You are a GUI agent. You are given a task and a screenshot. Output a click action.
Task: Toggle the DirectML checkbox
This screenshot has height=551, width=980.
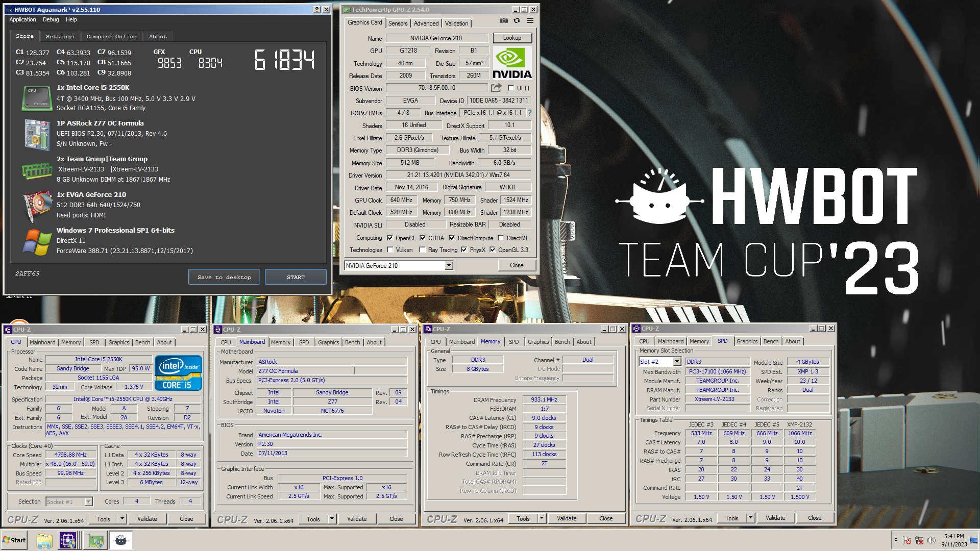tap(501, 238)
